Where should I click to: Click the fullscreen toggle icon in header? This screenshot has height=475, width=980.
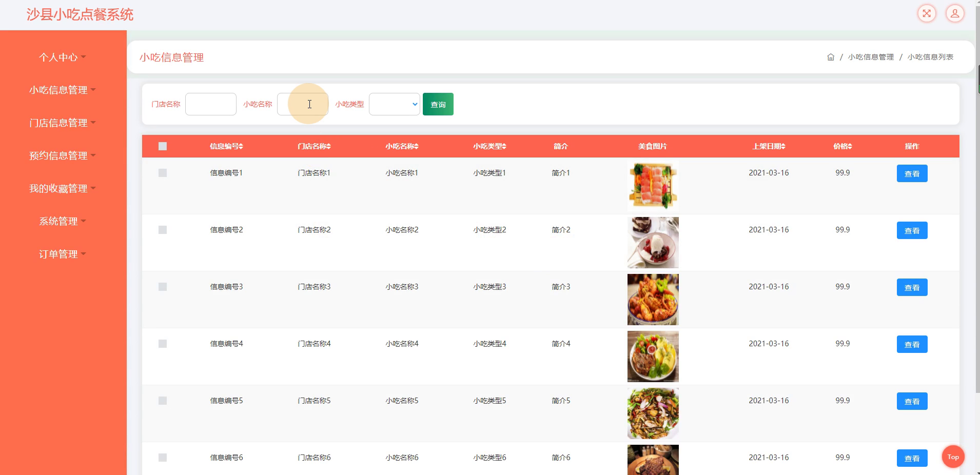click(x=927, y=13)
